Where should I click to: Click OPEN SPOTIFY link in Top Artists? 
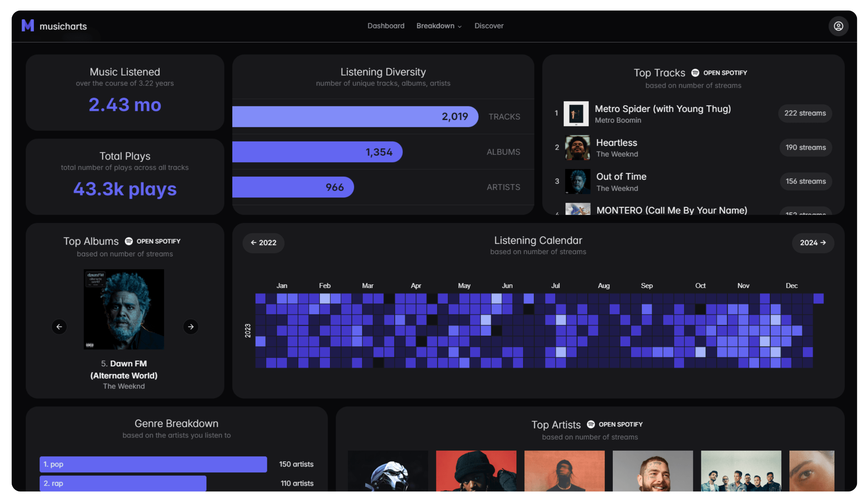pos(621,424)
